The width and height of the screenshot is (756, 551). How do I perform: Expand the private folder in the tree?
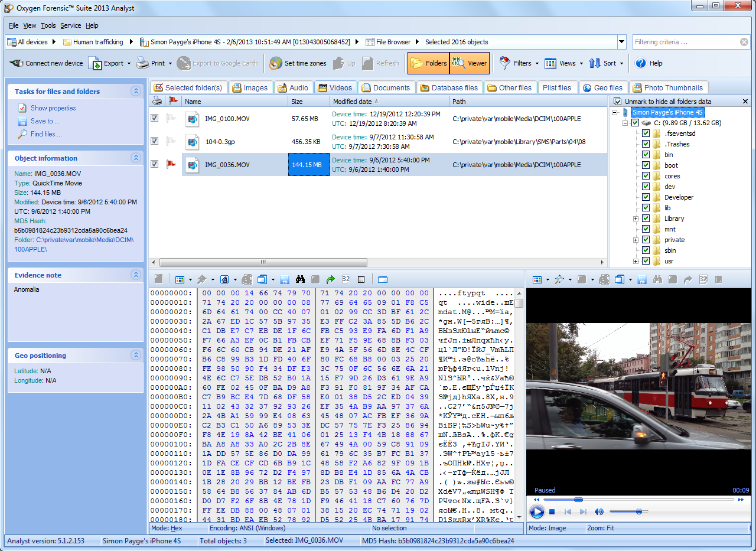636,240
